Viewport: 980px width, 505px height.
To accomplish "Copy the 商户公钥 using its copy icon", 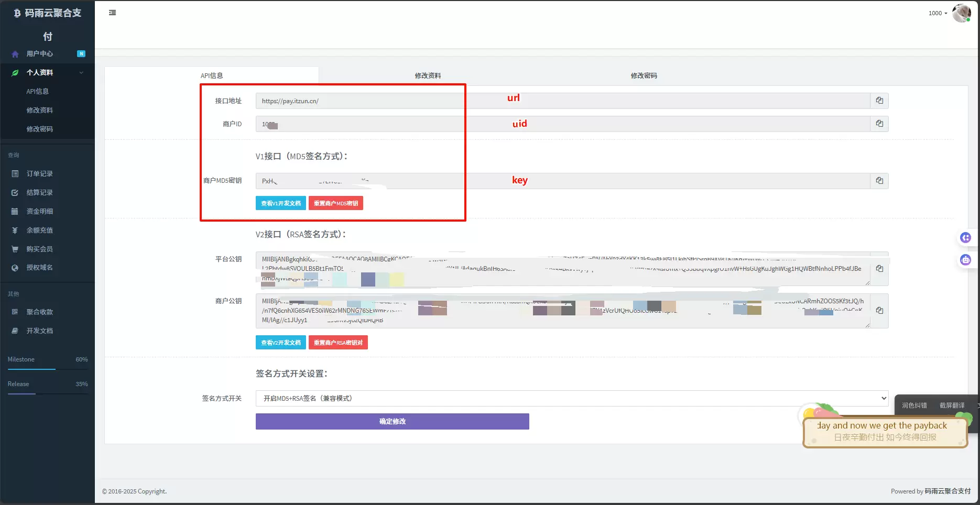I will coord(879,311).
